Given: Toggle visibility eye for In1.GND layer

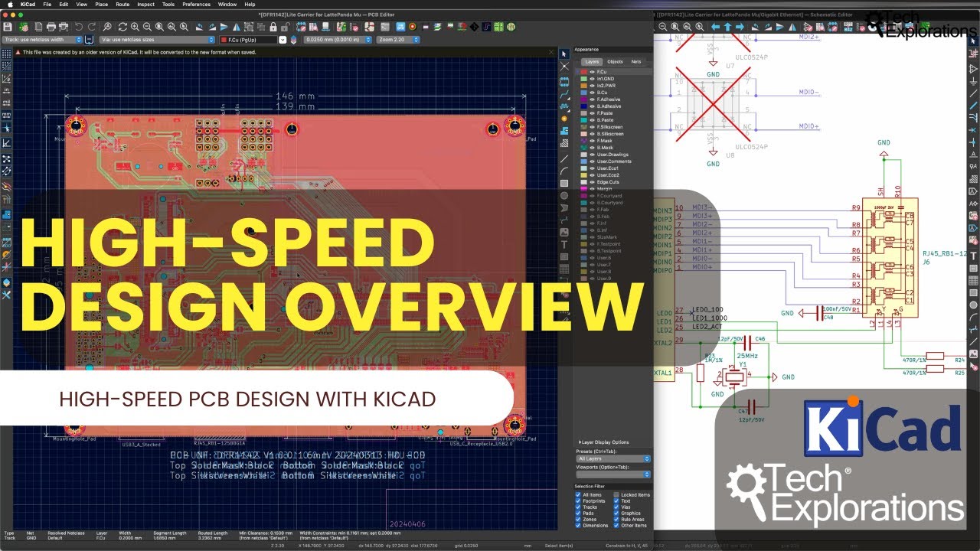Looking at the screenshot, I should coord(592,78).
